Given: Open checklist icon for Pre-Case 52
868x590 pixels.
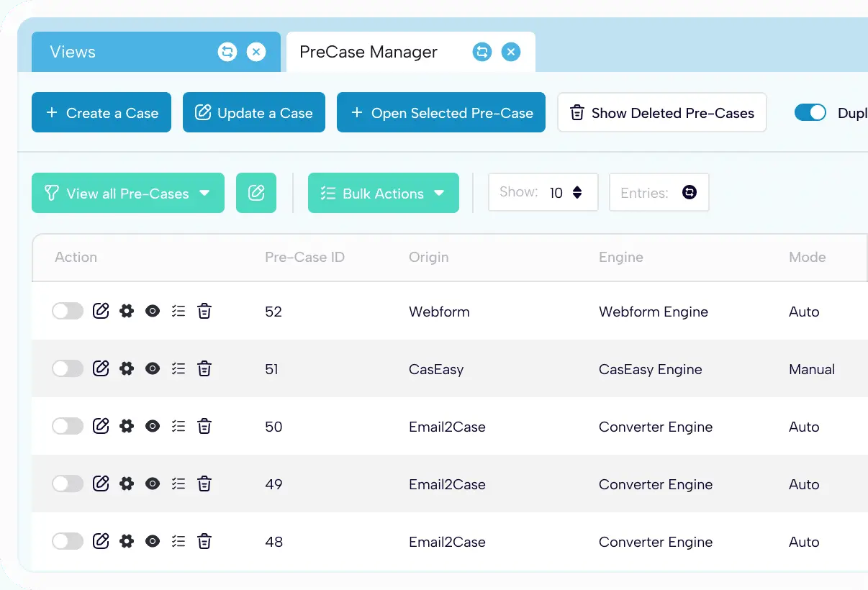Looking at the screenshot, I should click(x=178, y=311).
